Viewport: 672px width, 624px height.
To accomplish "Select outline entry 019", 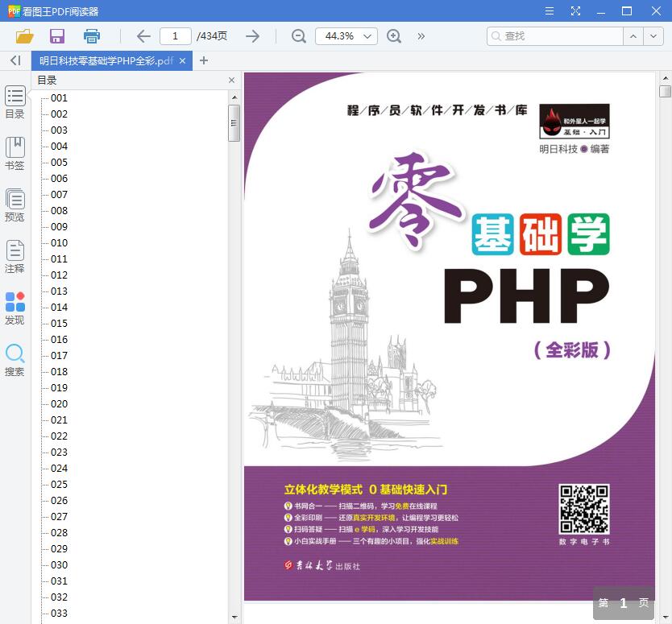I will [59, 387].
